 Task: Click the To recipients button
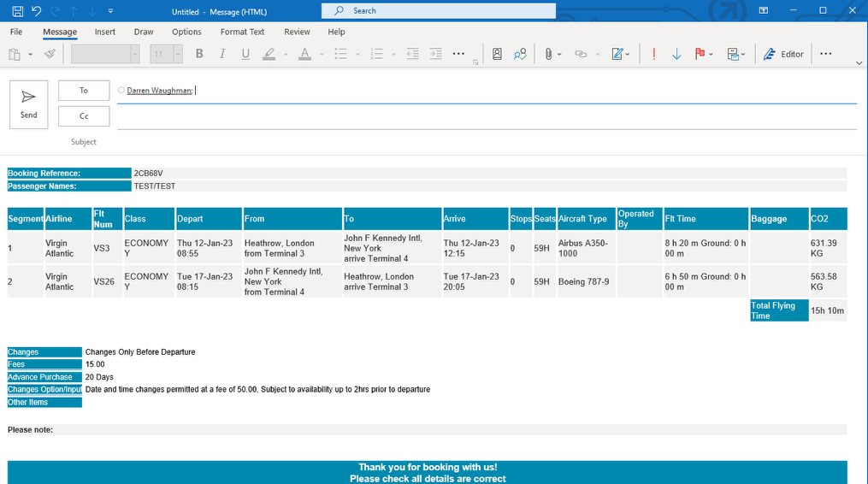point(84,91)
